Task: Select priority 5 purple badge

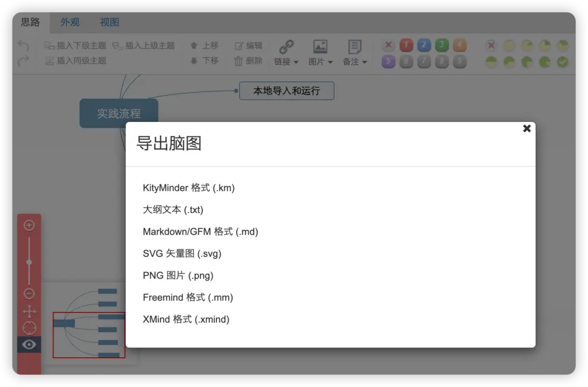Action: [x=388, y=62]
